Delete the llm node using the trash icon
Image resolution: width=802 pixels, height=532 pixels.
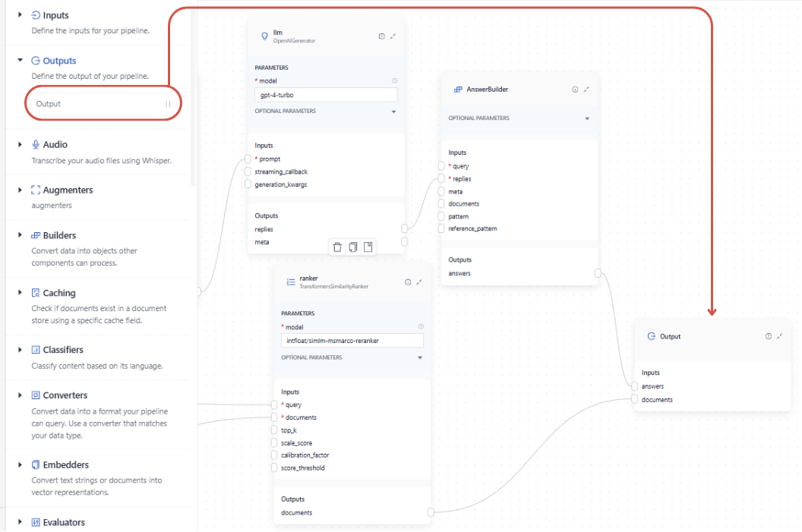336,247
